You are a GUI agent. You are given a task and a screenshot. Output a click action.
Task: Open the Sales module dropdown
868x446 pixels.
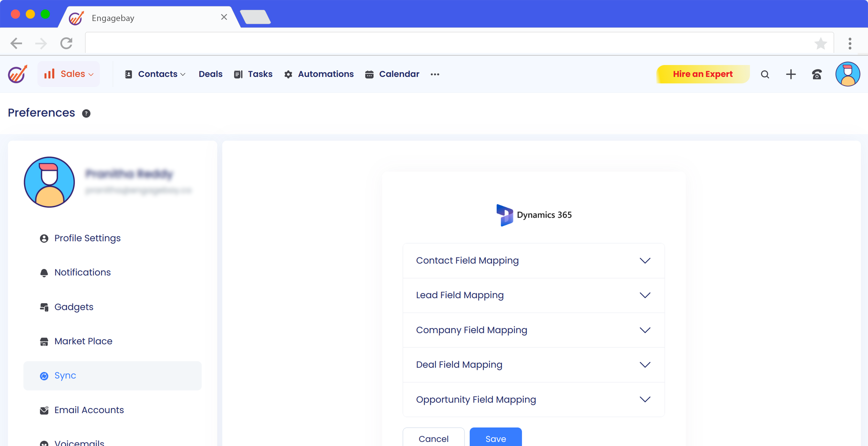69,74
